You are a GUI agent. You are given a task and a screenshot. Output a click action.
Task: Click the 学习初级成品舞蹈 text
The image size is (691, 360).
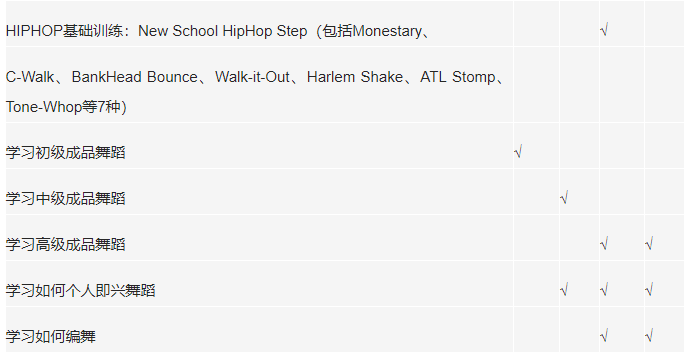[x=66, y=152]
